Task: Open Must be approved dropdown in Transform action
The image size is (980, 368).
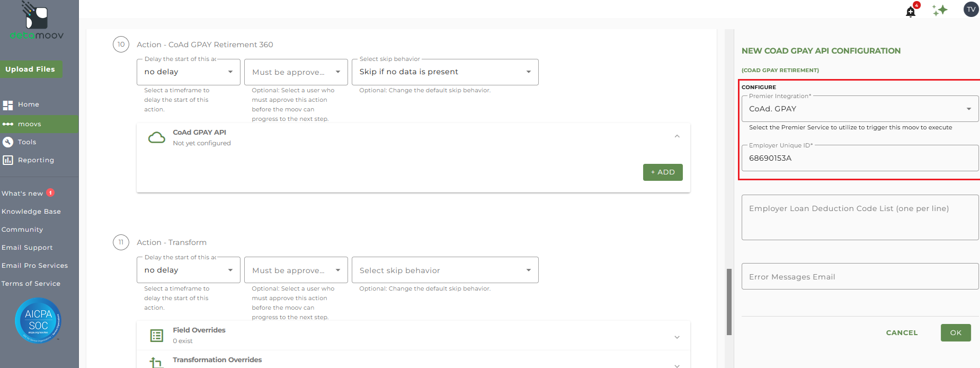Action: pos(296,270)
